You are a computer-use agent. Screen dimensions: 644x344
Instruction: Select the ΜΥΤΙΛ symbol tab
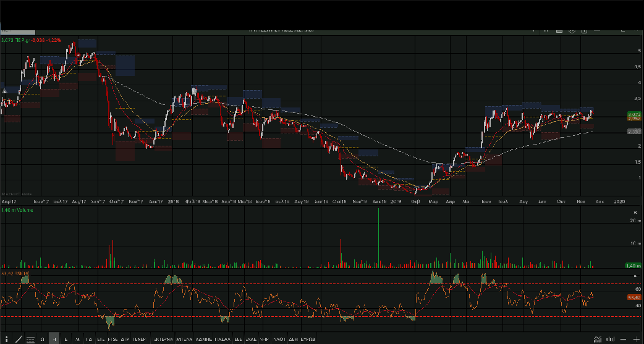coord(184,339)
